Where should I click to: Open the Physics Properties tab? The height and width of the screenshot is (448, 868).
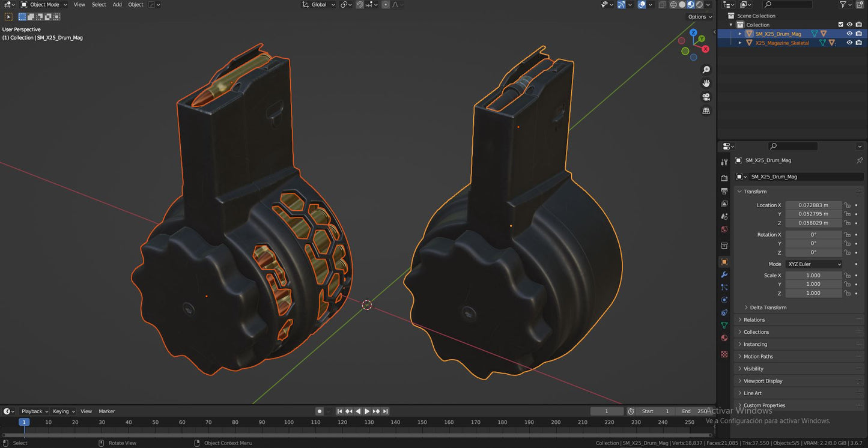pos(724,300)
